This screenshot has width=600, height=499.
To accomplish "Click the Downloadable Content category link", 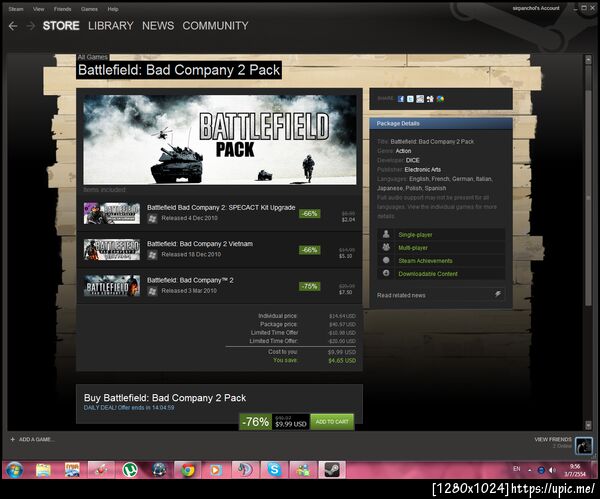I will tap(428, 274).
